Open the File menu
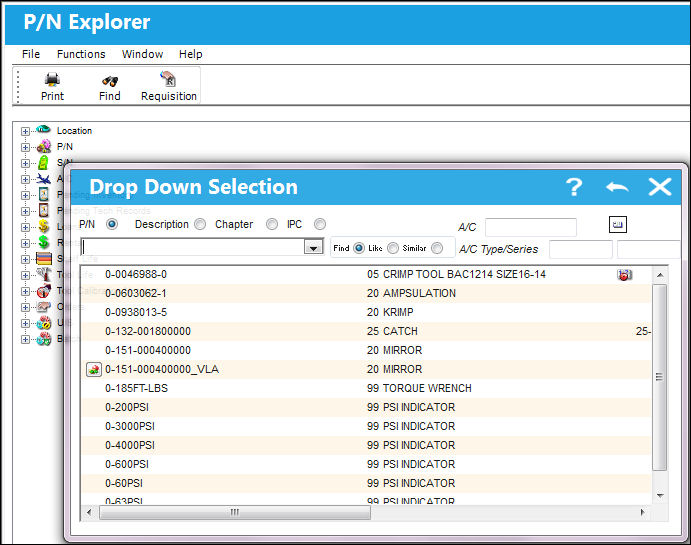The image size is (691, 545). coord(31,54)
